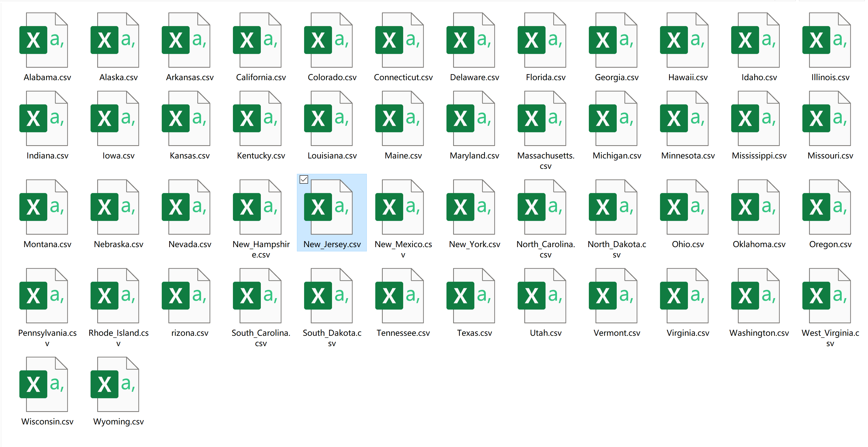
Task: Select Michigan.csv file icon
Action: coord(613,118)
